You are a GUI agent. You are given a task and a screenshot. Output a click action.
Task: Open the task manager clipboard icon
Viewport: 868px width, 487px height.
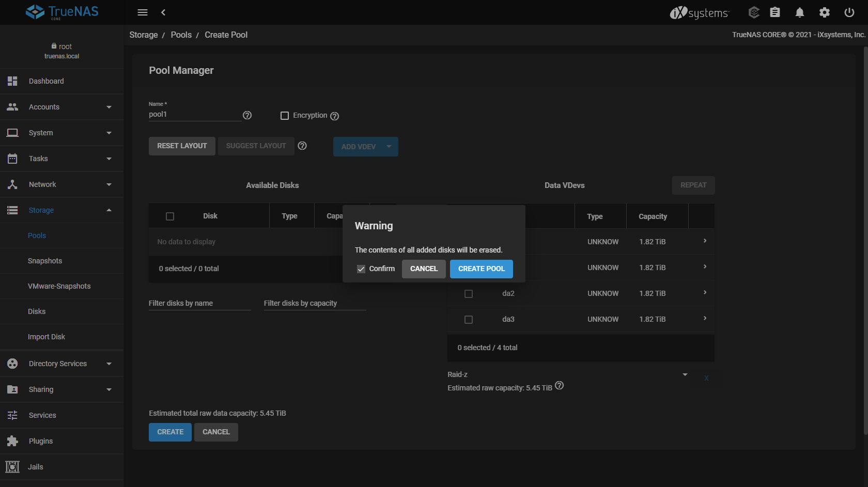pyautogui.click(x=775, y=12)
